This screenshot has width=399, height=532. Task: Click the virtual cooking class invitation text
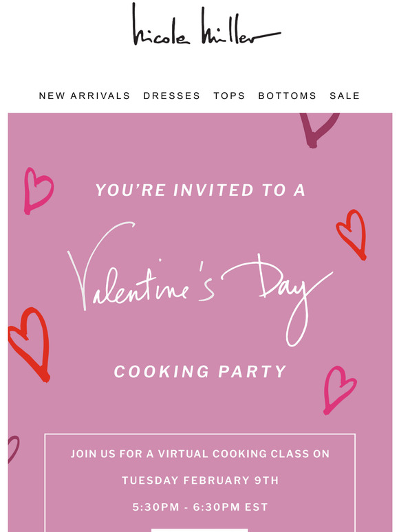(x=200, y=454)
